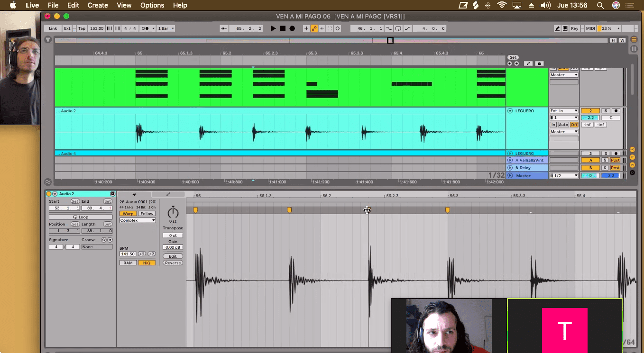Solo the LEGUERO Audio 2 track
This screenshot has width=644, height=353.
pyautogui.click(x=606, y=111)
